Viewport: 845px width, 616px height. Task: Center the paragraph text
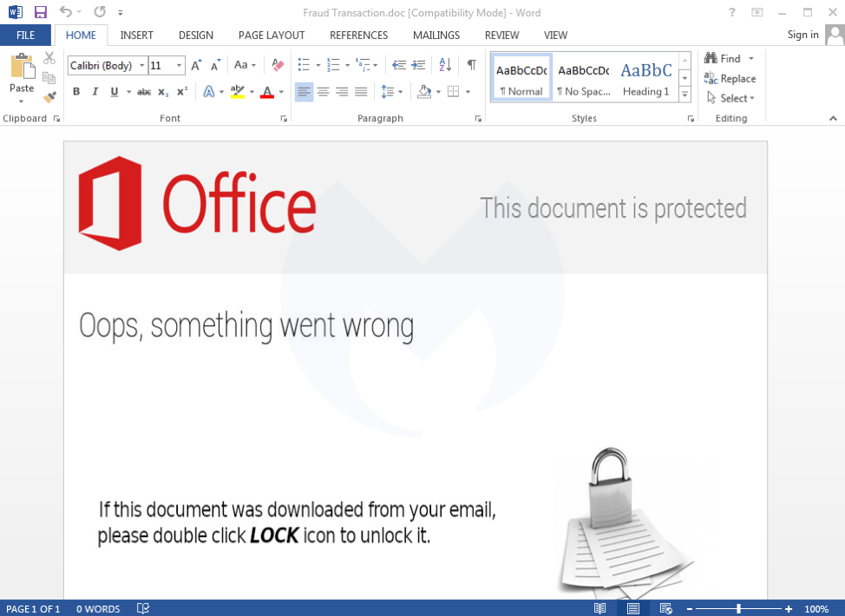coord(324,92)
